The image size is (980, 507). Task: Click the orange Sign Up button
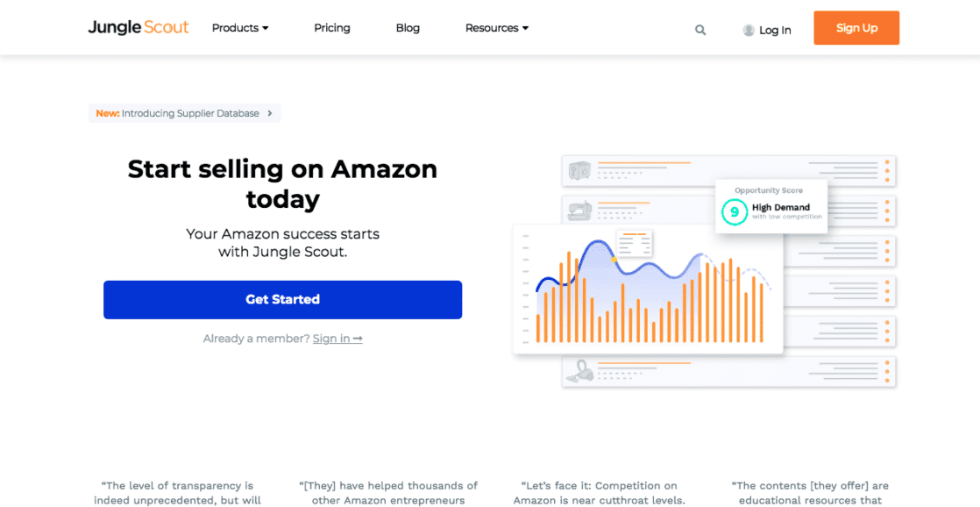click(856, 27)
